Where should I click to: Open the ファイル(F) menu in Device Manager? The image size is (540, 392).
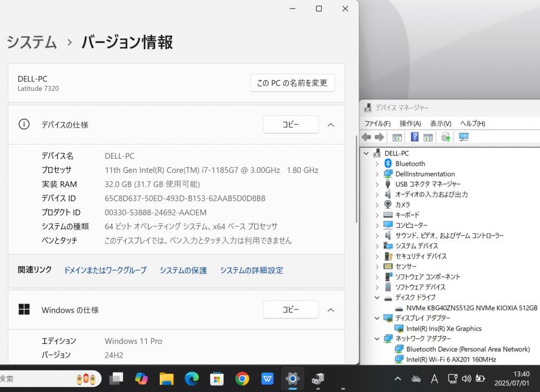377,123
